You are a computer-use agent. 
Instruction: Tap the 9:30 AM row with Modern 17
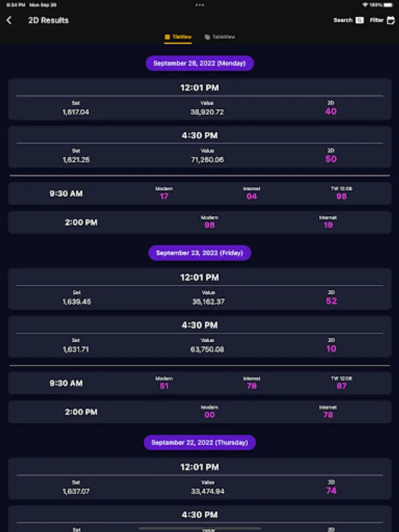click(x=200, y=193)
